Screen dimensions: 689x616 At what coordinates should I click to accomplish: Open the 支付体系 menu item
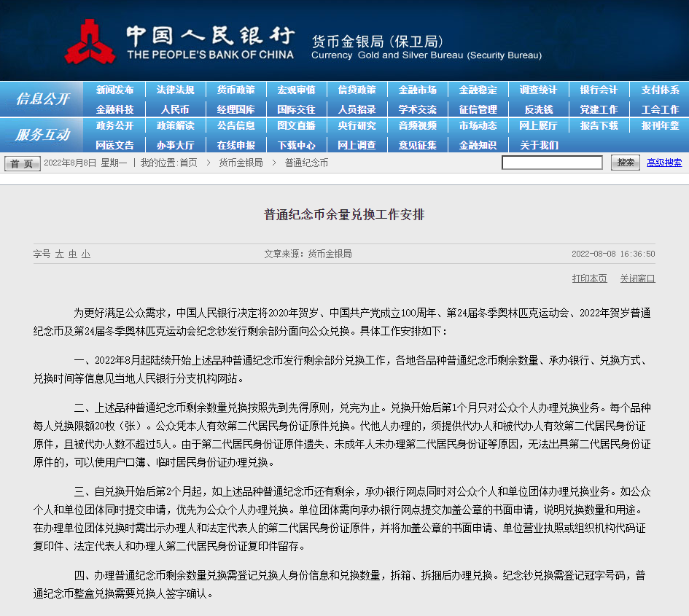[x=660, y=90]
